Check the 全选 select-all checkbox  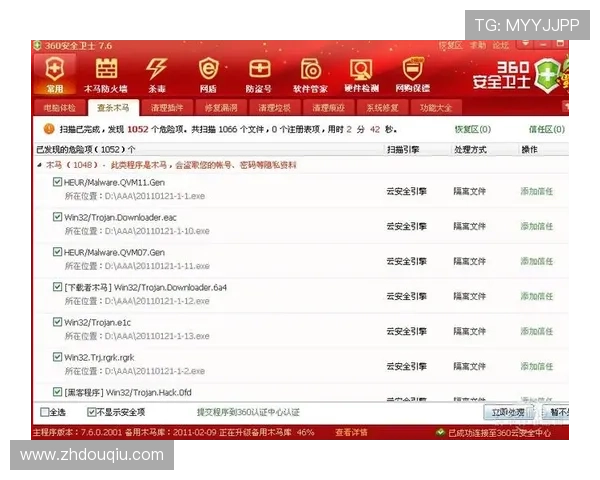(44, 412)
